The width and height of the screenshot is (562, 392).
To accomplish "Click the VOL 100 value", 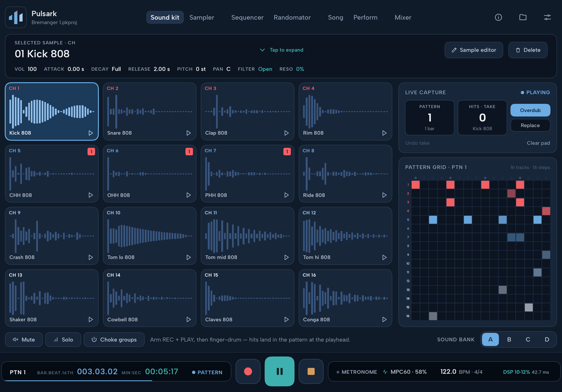I will 32,69.
